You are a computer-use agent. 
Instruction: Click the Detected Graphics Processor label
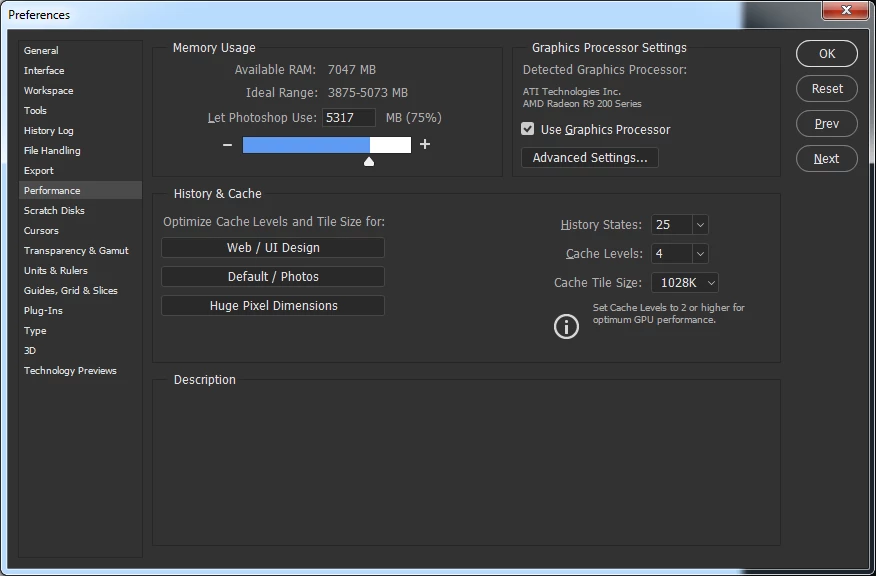604,70
